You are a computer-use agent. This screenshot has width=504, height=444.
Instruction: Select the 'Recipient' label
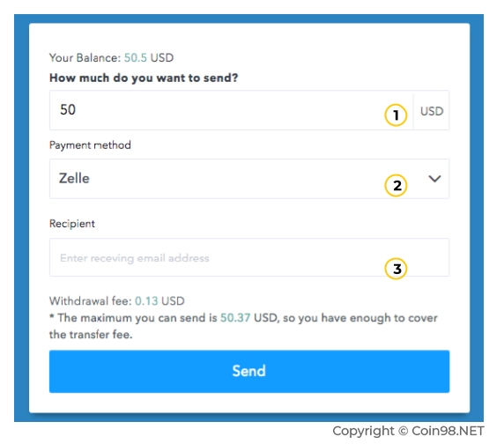pyautogui.click(x=72, y=224)
